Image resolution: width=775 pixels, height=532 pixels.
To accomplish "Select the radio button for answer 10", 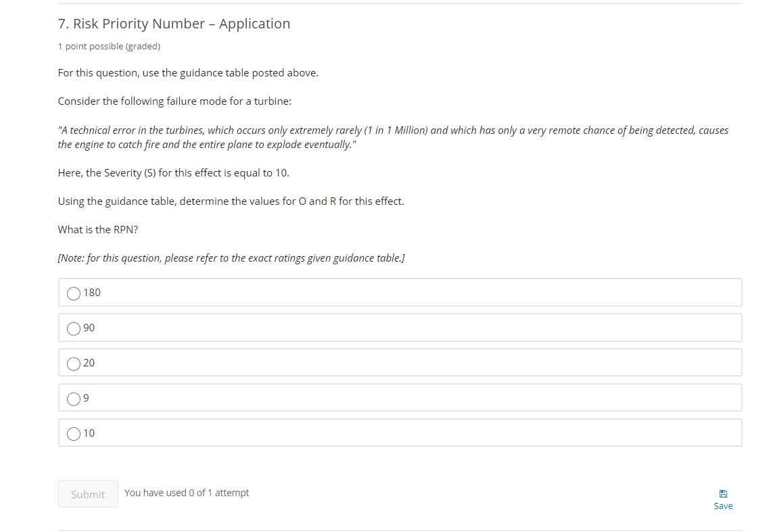I will 74,433.
